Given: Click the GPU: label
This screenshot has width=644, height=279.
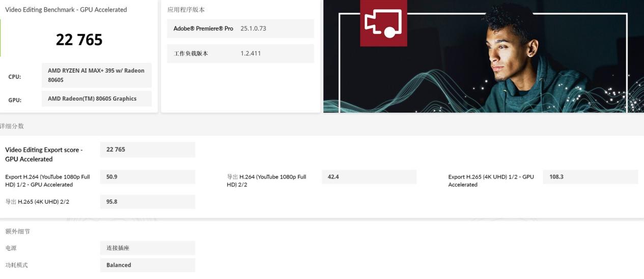Looking at the screenshot, I should pos(15,100).
